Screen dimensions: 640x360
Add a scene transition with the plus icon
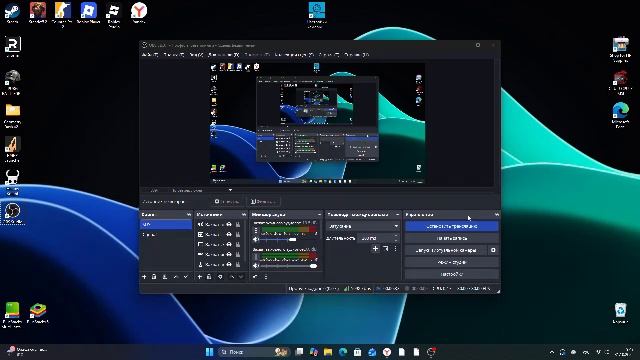[375, 249]
